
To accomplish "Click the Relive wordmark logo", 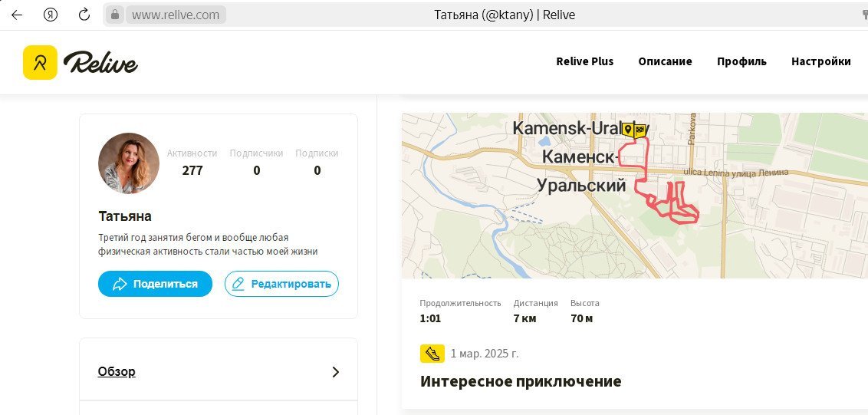I will pos(100,62).
